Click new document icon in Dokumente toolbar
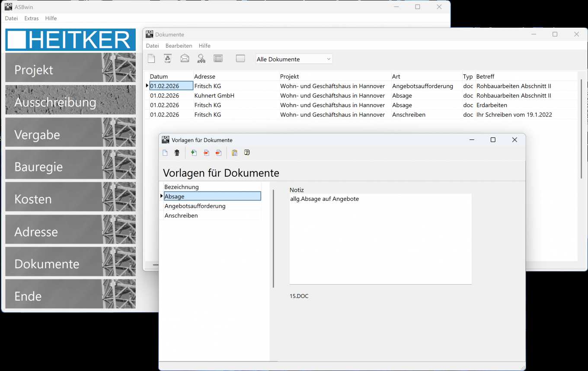Screen dimensions: 588x371 151,59
